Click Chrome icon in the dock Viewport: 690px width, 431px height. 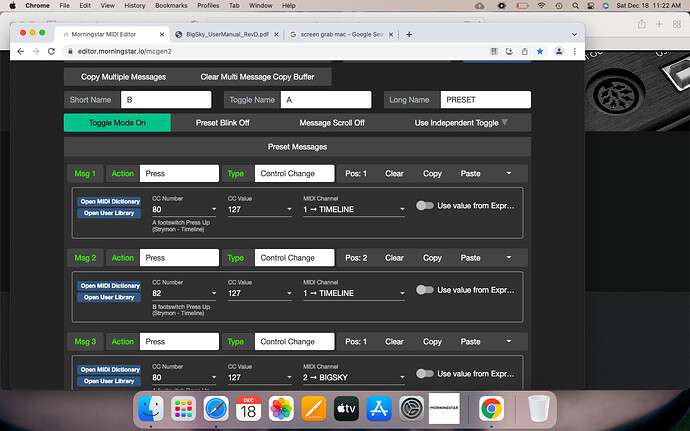pos(492,409)
